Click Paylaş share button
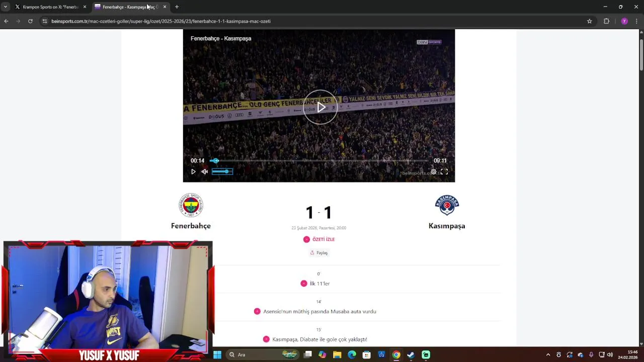The height and width of the screenshot is (362, 644). 318,253
